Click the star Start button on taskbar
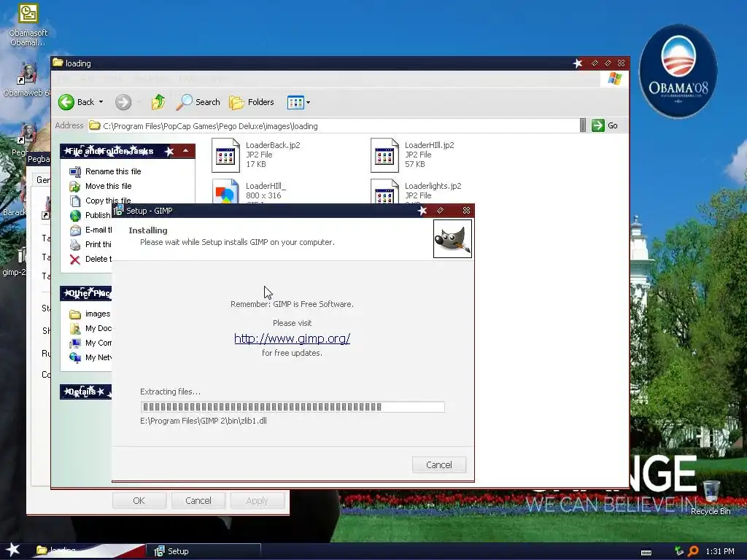Image resolution: width=747 pixels, height=560 pixels. tap(13, 551)
